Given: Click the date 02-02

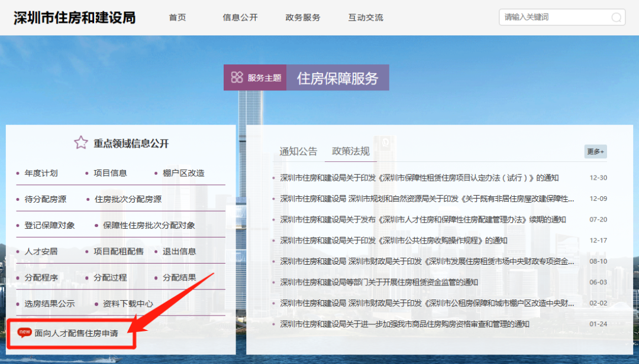Looking at the screenshot, I should pyautogui.click(x=598, y=303).
